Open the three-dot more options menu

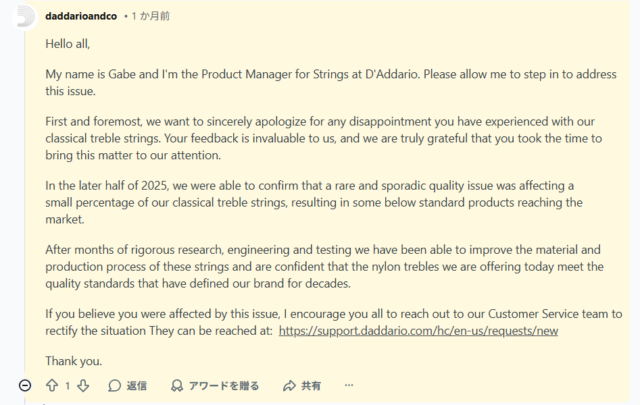pyautogui.click(x=349, y=385)
